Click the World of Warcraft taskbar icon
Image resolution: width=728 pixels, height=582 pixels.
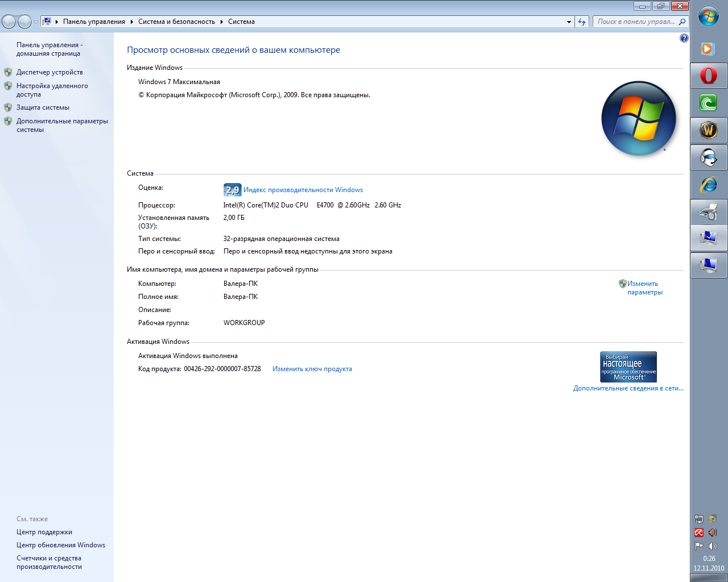pyautogui.click(x=708, y=130)
